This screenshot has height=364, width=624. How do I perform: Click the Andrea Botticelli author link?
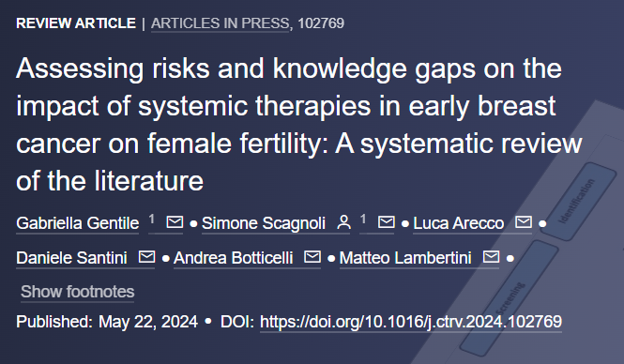(x=234, y=258)
